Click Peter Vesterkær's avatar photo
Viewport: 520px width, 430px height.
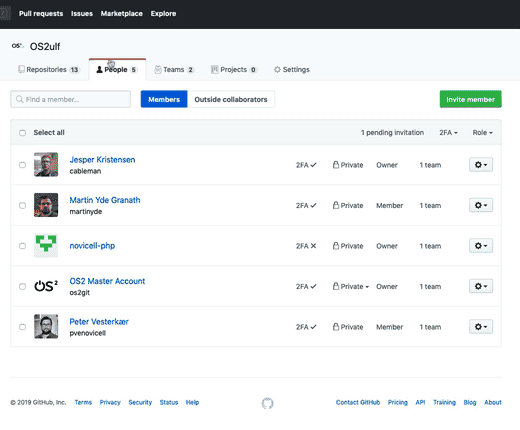[46, 327]
